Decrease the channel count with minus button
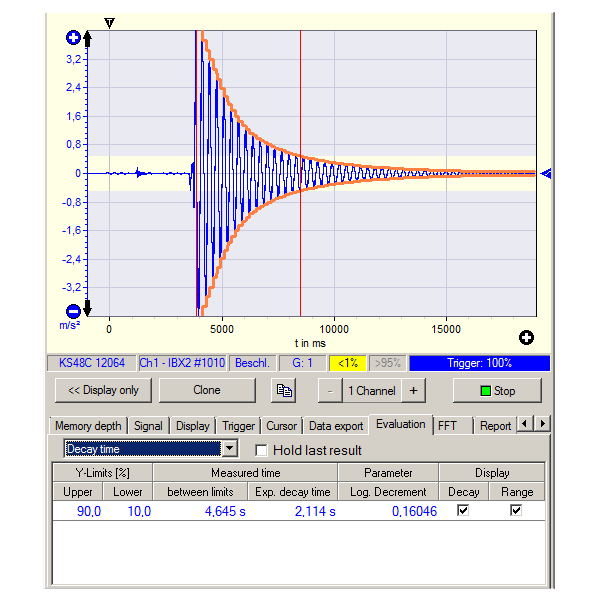The image size is (600, 600). [329, 391]
